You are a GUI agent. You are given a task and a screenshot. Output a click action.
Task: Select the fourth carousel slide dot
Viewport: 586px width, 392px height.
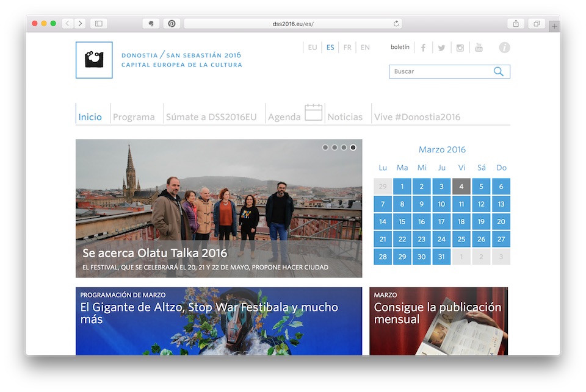(353, 148)
